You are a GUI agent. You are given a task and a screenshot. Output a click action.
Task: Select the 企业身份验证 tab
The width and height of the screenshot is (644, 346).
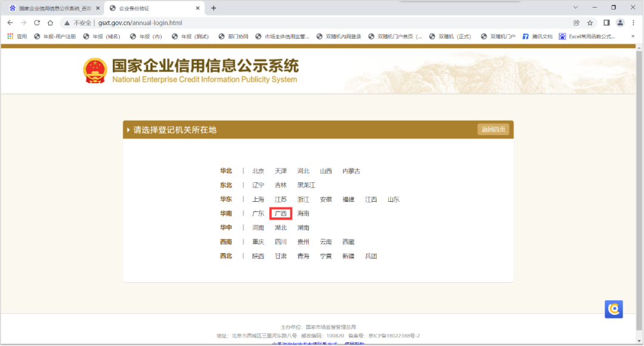tap(154, 8)
